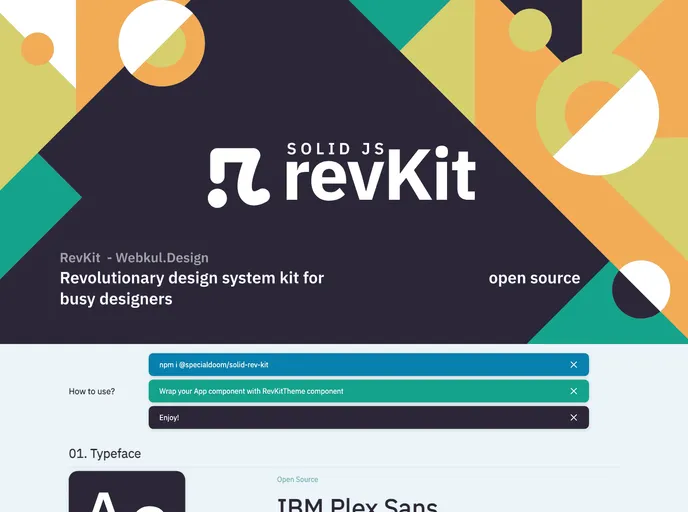
Task: Click the revKit logo symbol
Action: (239, 178)
